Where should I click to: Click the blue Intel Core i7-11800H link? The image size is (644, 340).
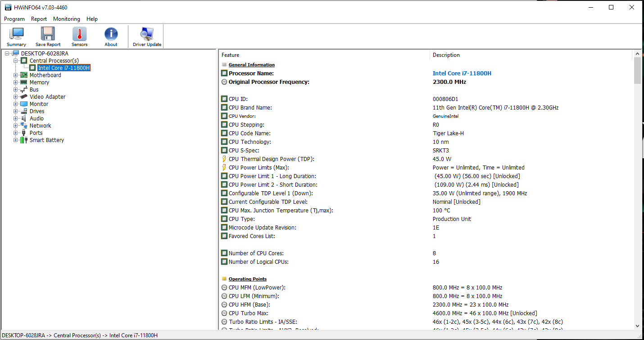(x=462, y=74)
